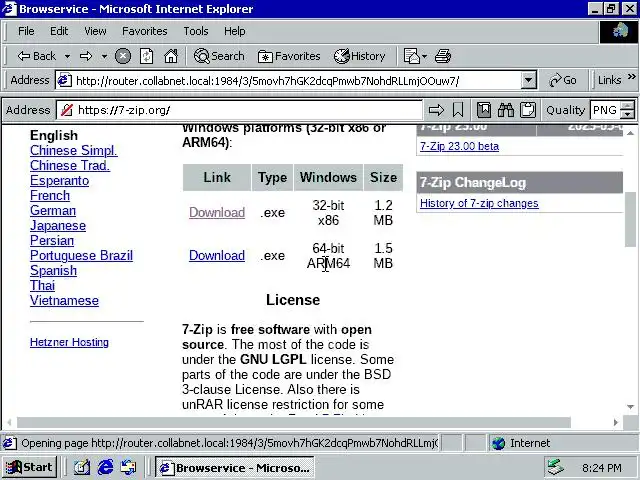This screenshot has width=640, height=480.
Task: Click the vertical scrollbar up arrow
Action: coord(630,133)
